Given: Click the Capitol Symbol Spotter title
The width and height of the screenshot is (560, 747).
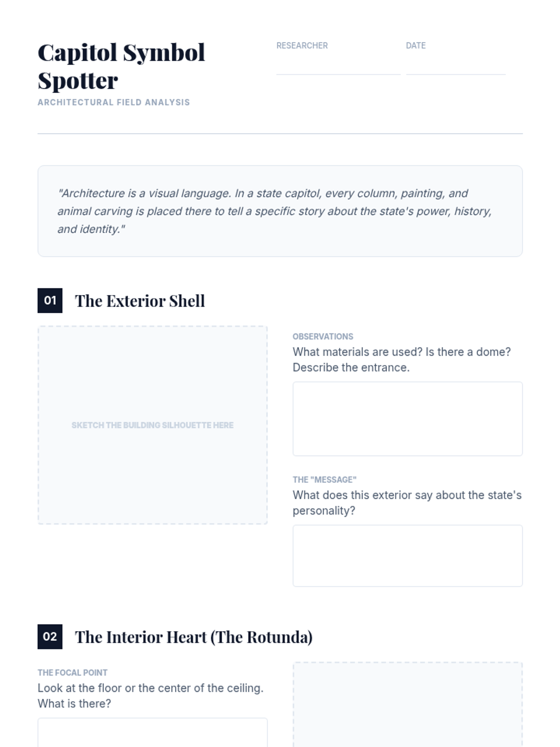Looking at the screenshot, I should (121, 66).
